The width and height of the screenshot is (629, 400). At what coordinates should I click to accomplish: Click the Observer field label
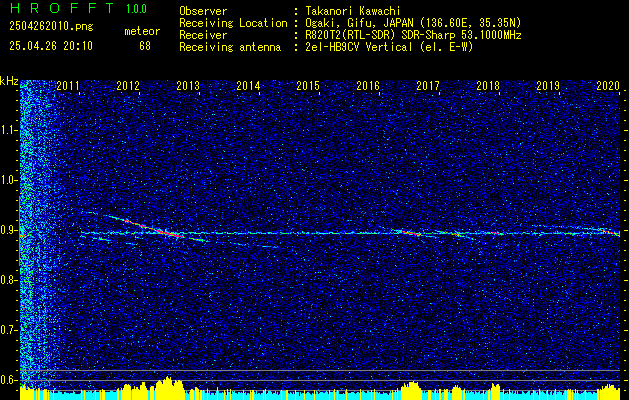pyautogui.click(x=203, y=11)
